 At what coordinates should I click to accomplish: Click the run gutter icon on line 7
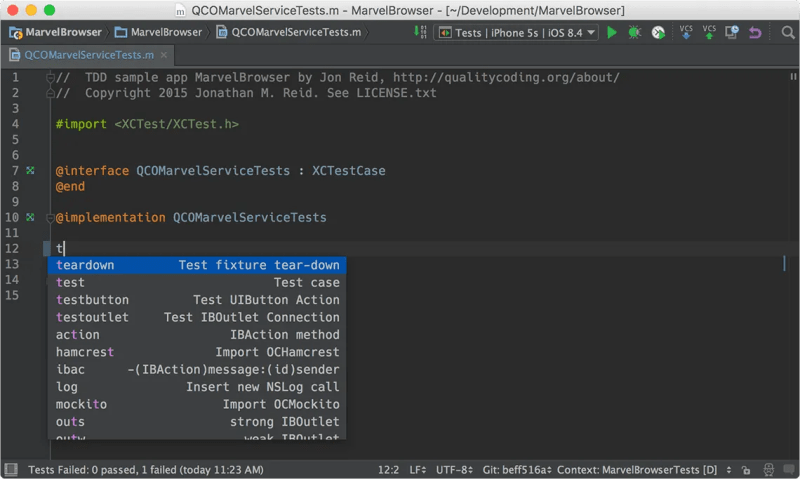(31, 170)
